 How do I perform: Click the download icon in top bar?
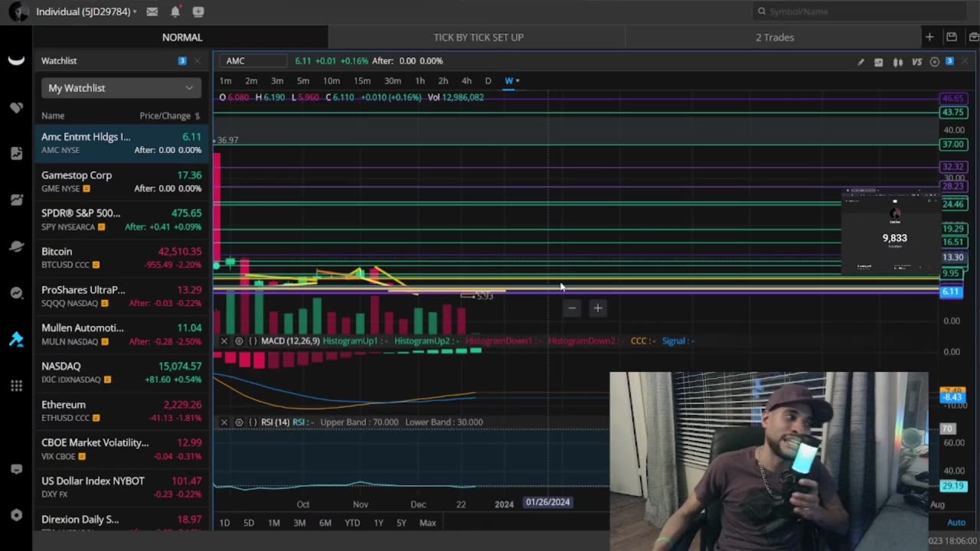pos(198,11)
